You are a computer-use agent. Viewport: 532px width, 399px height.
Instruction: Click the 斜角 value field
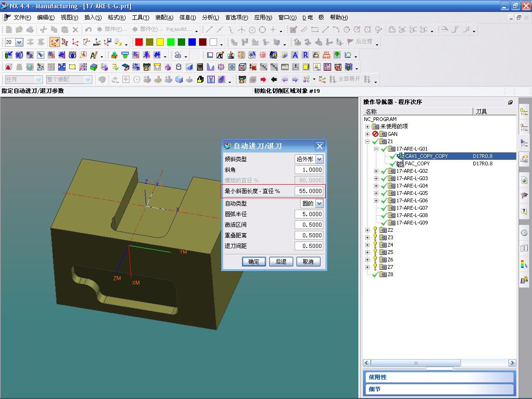pyautogui.click(x=309, y=170)
